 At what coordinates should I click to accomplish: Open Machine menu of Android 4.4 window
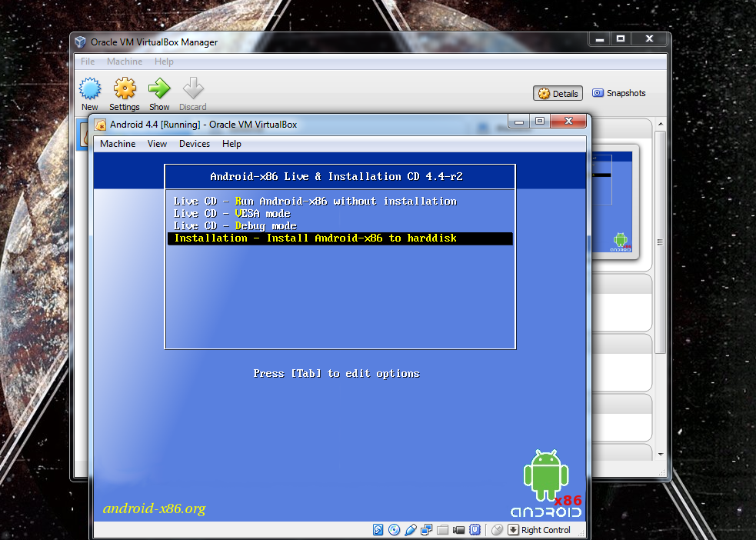pyautogui.click(x=118, y=144)
